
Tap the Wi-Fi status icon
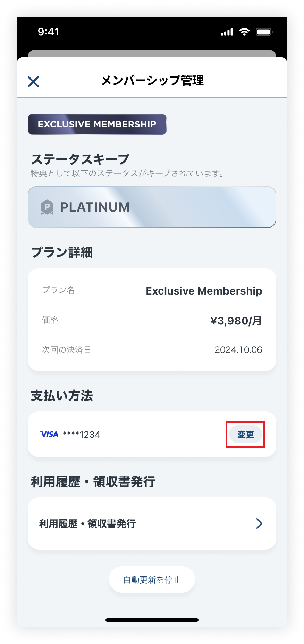point(244,32)
